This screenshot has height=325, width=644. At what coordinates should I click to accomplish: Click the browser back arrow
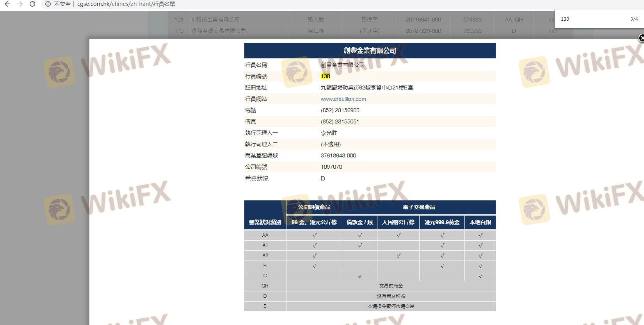7,4
